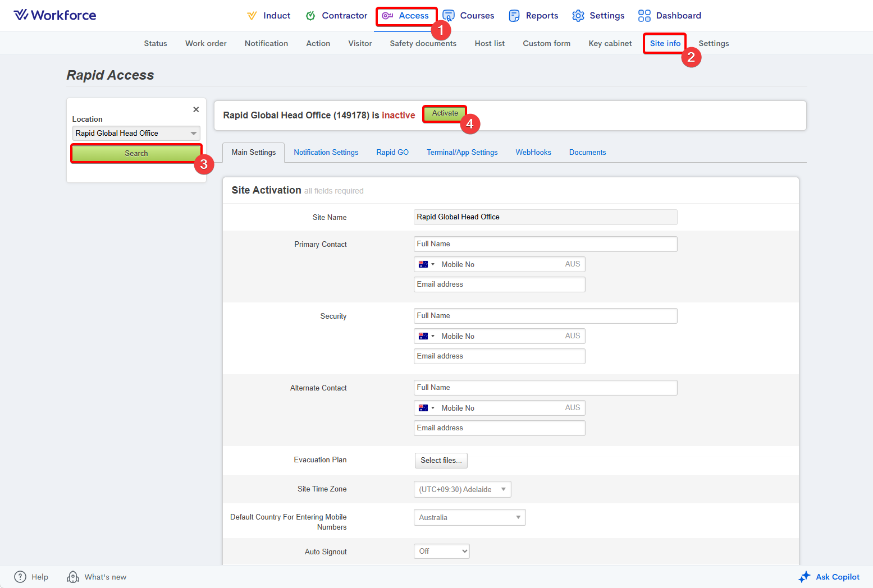Open Default Country dropdown showing Australia
The height and width of the screenshot is (588, 873).
pyautogui.click(x=470, y=517)
